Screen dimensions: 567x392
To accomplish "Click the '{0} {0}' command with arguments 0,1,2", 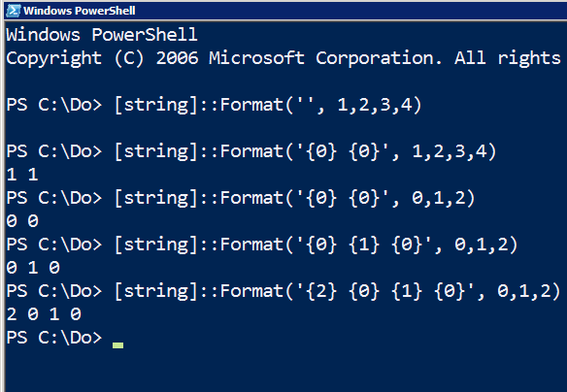I will (x=241, y=198).
